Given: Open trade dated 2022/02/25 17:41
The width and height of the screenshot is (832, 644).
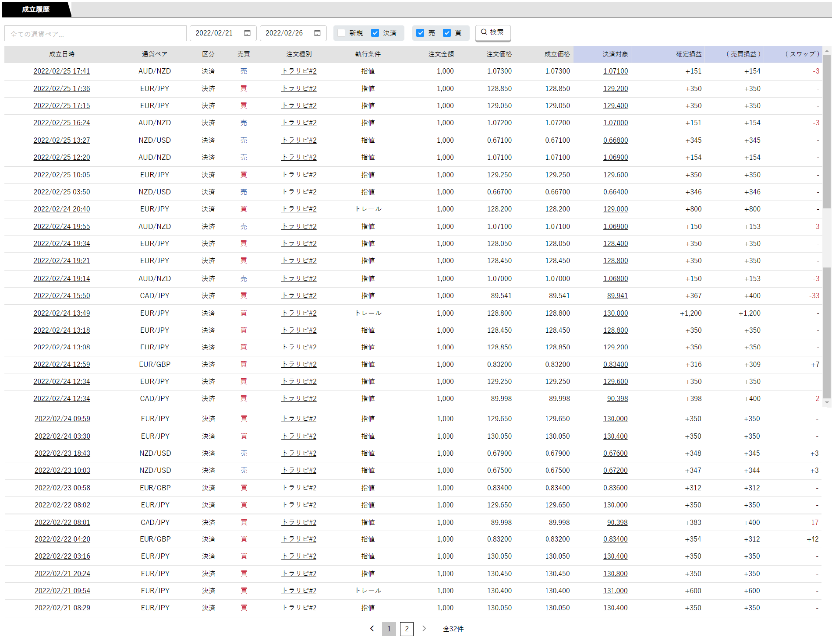Looking at the screenshot, I should pos(62,71).
